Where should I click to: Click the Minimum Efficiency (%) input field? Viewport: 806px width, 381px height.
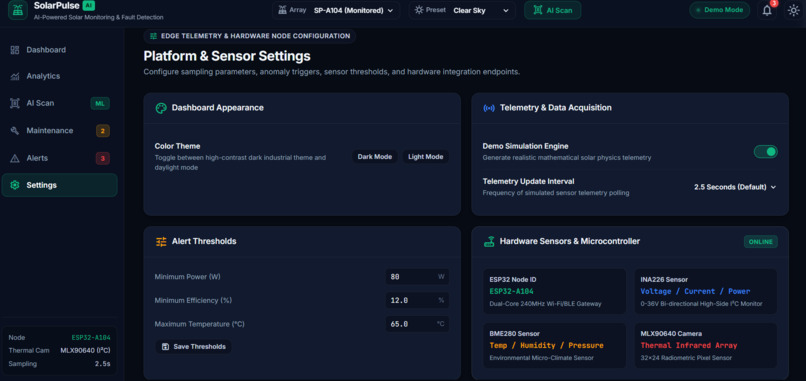(x=417, y=300)
